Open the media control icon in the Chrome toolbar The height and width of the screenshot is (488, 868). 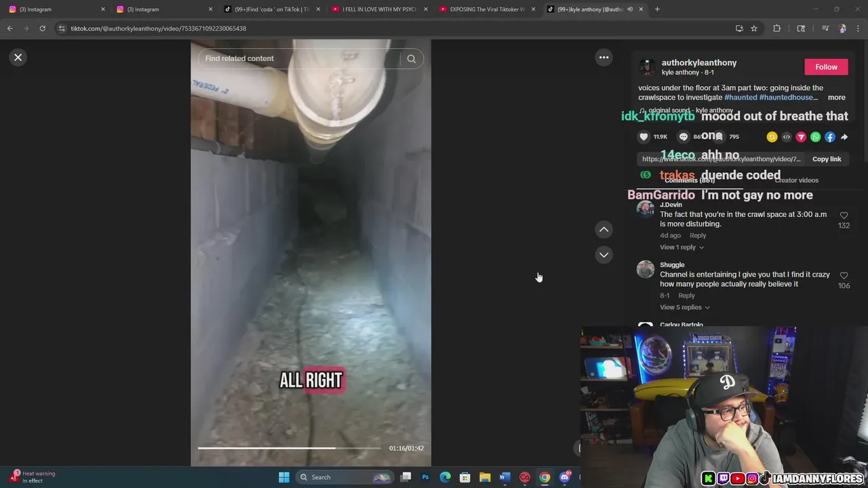tap(825, 28)
